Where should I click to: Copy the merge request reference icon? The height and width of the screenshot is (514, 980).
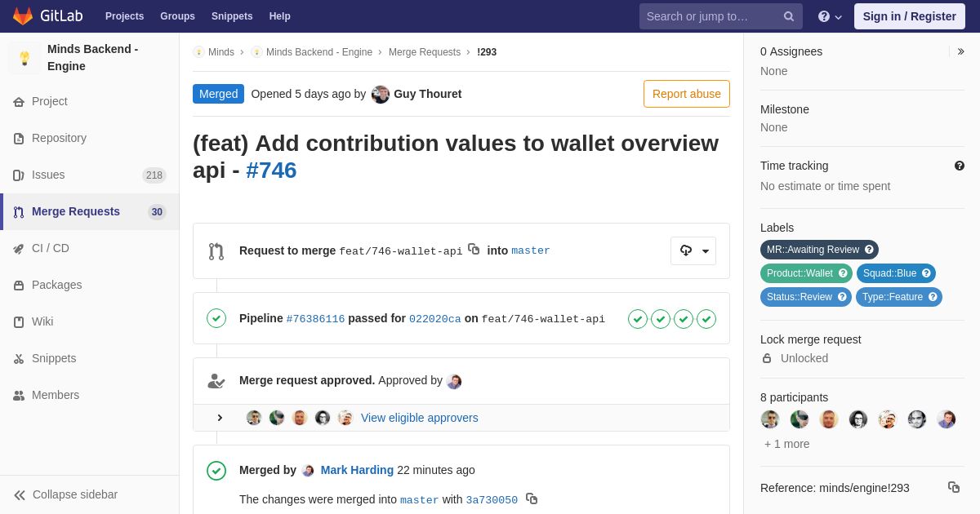point(954,487)
